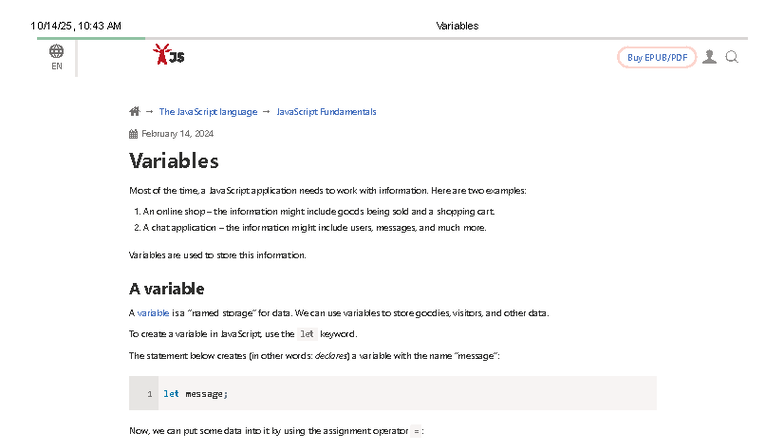Screen dimensions: 784x441
Task: Click the inline "=" assignment operator code
Action: (x=417, y=431)
